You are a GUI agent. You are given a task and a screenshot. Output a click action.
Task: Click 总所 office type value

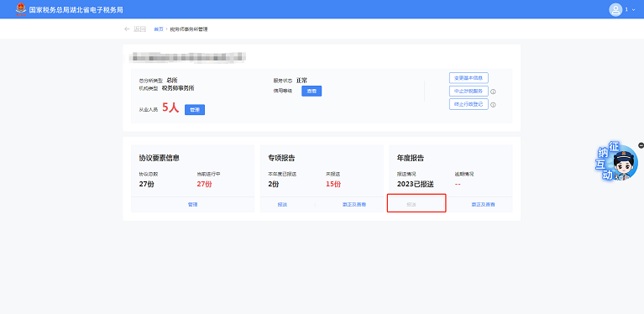pyautogui.click(x=172, y=81)
